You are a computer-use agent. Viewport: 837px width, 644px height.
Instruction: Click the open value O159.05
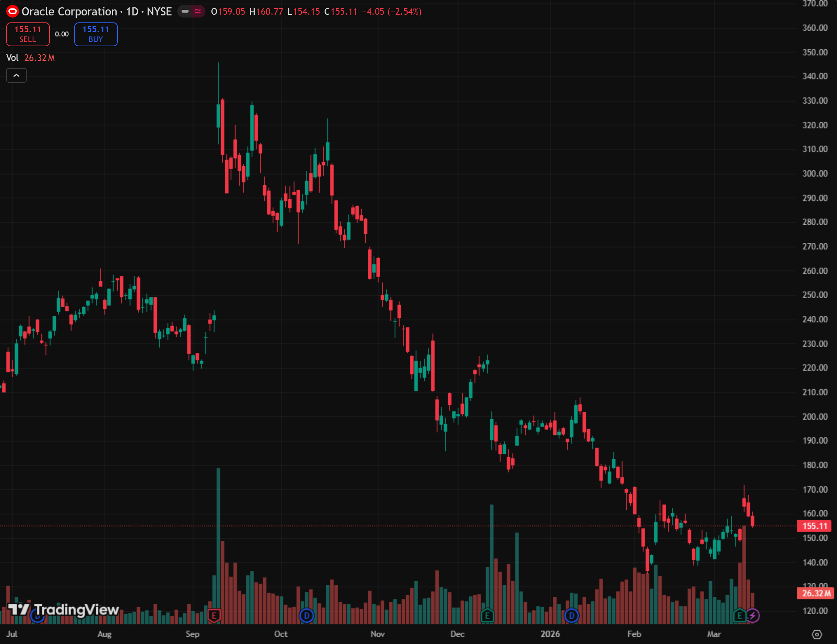[228, 12]
